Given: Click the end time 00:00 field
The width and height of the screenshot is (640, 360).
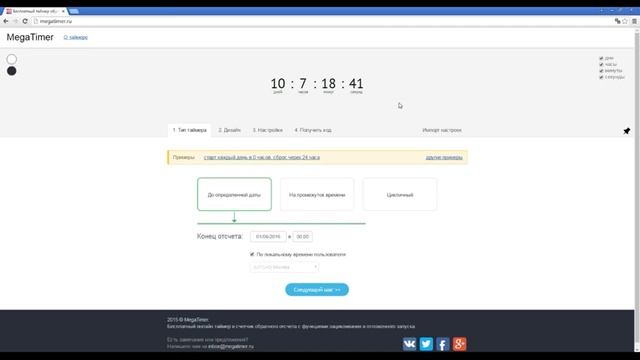Looking at the screenshot, I should [x=302, y=237].
